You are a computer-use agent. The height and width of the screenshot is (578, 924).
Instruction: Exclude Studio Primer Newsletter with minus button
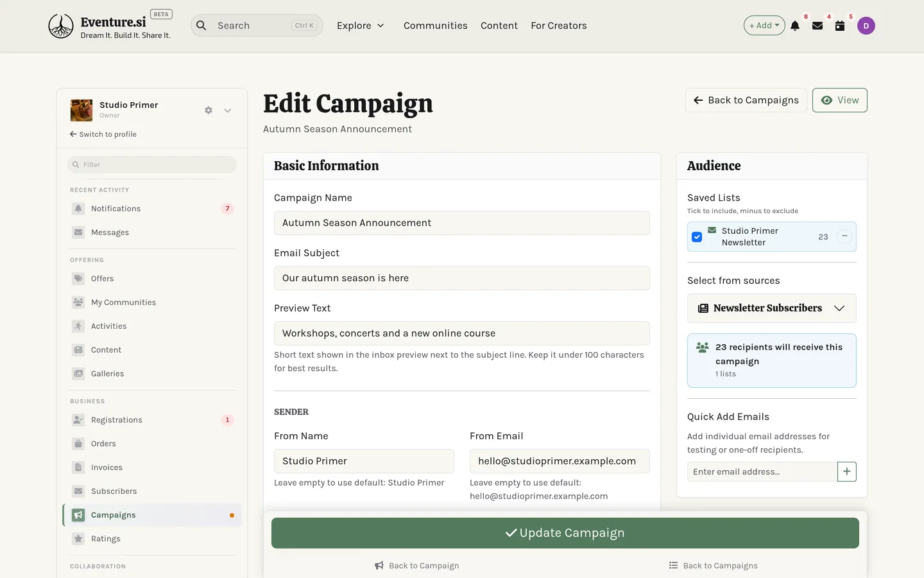(x=844, y=236)
